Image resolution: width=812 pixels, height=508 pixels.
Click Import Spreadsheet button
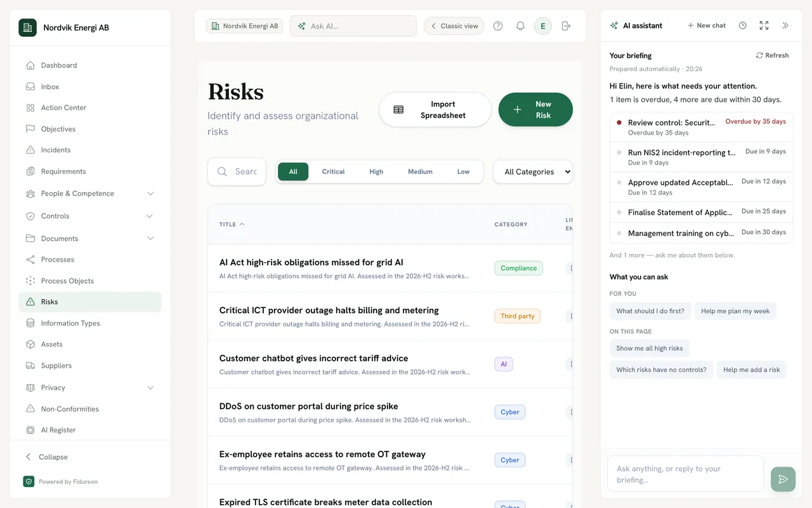click(x=435, y=110)
